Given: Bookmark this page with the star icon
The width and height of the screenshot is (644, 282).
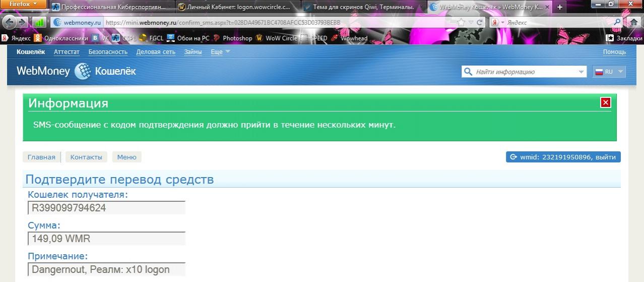Looking at the screenshot, I should pos(461,23).
